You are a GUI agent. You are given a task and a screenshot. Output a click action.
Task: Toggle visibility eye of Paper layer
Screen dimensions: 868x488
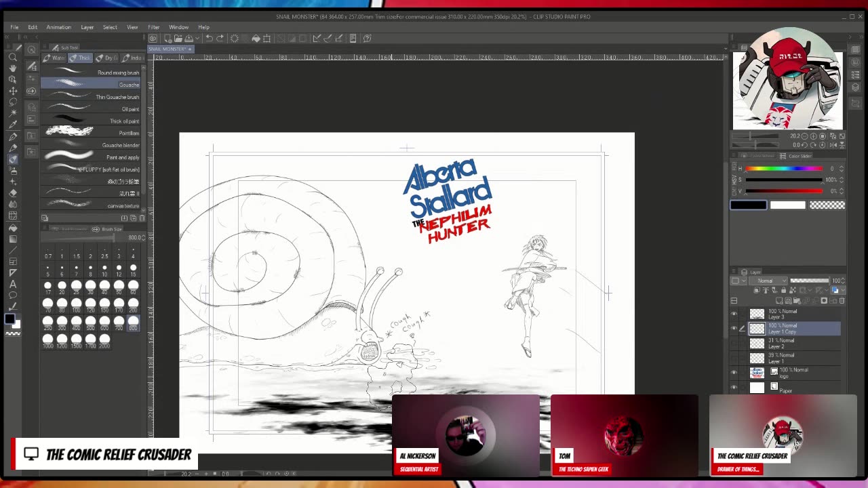click(734, 387)
